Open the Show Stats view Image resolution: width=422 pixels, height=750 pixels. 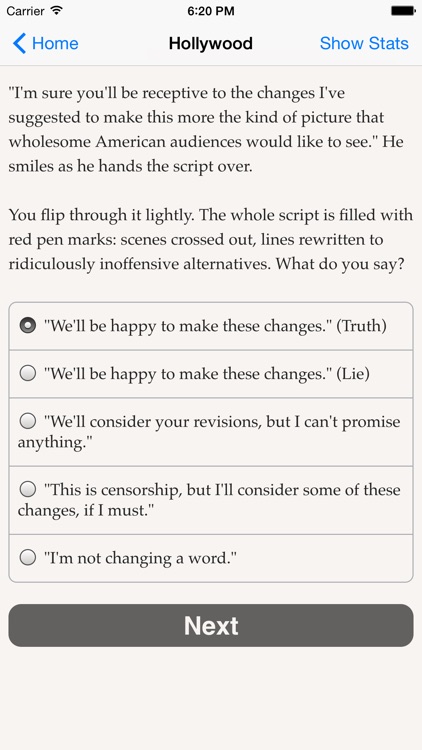[364, 44]
